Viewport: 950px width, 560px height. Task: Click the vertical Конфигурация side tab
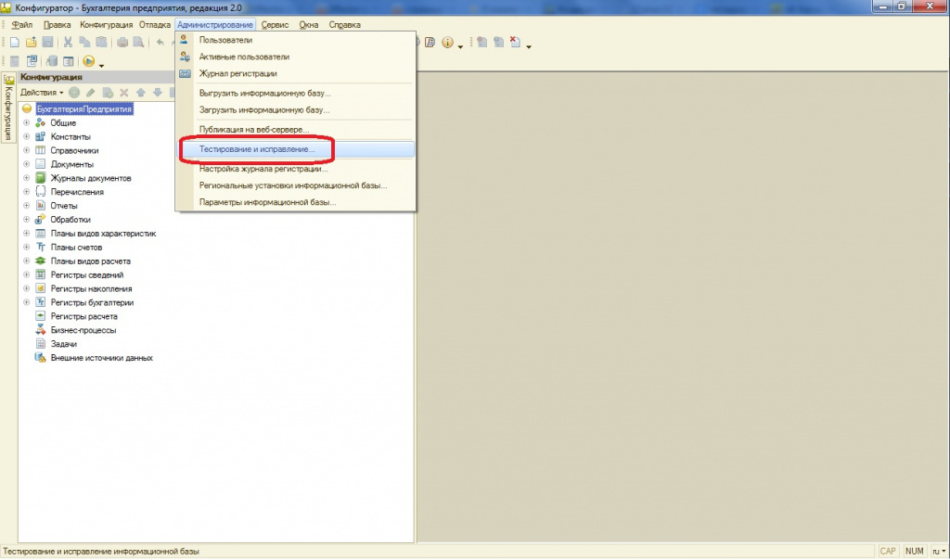(7, 111)
